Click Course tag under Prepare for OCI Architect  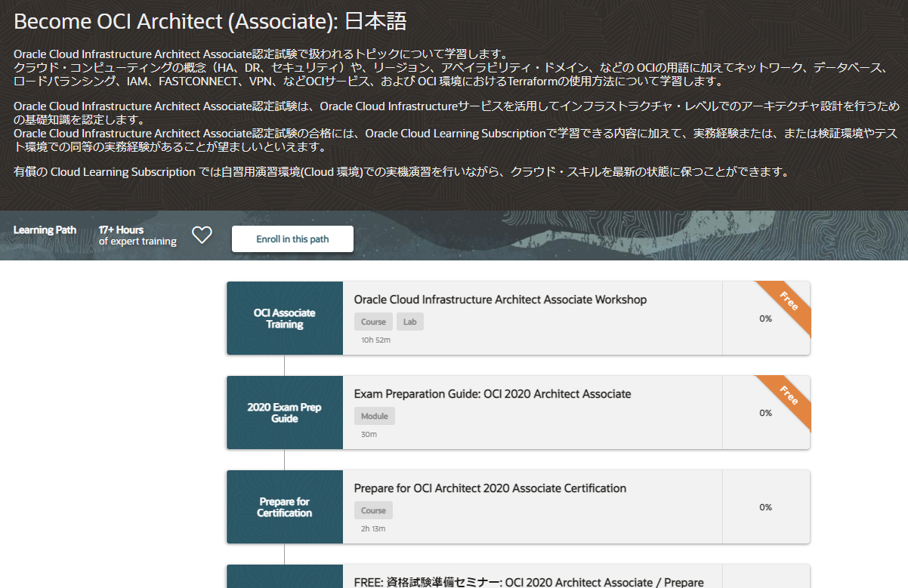[373, 510]
